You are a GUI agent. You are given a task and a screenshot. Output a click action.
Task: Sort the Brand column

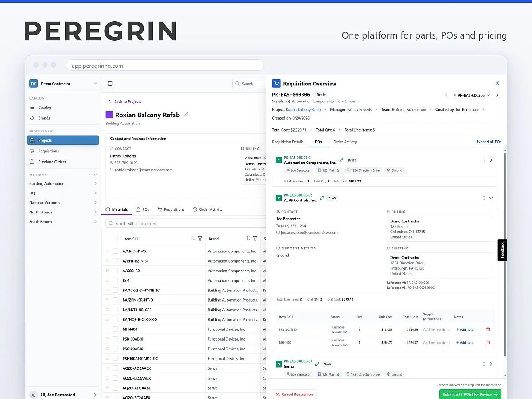coord(248,239)
